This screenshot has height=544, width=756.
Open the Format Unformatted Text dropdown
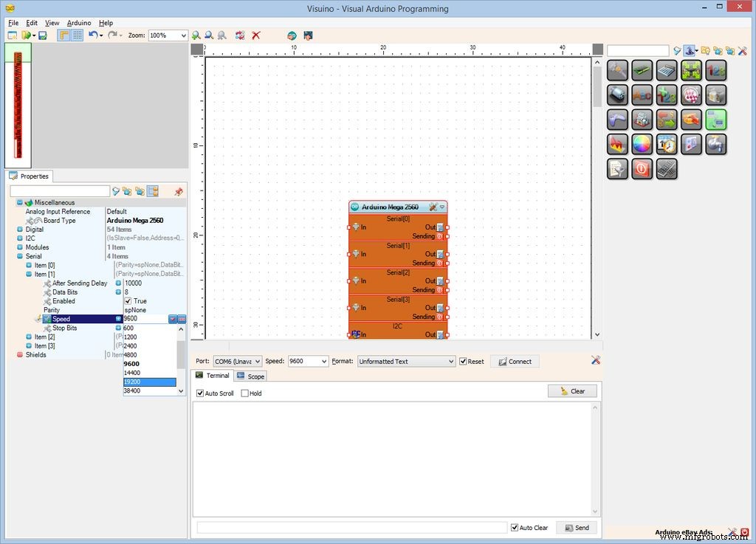(x=406, y=362)
